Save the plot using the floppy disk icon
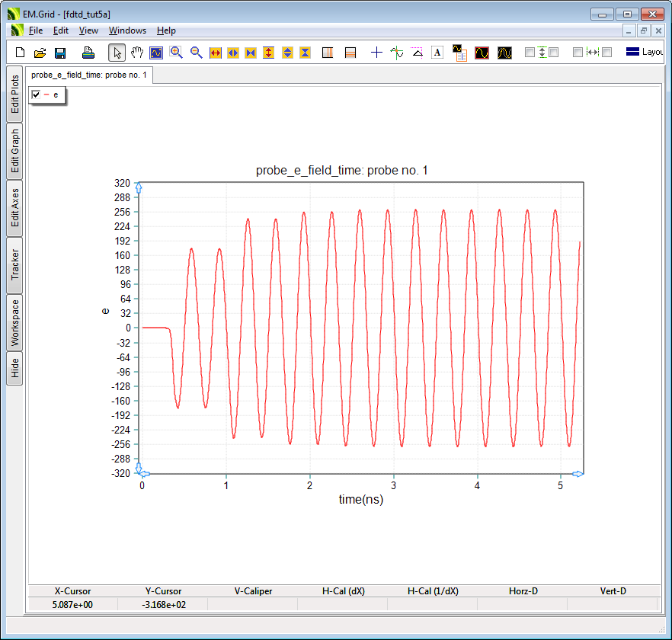The height and width of the screenshot is (640, 672). [x=60, y=53]
